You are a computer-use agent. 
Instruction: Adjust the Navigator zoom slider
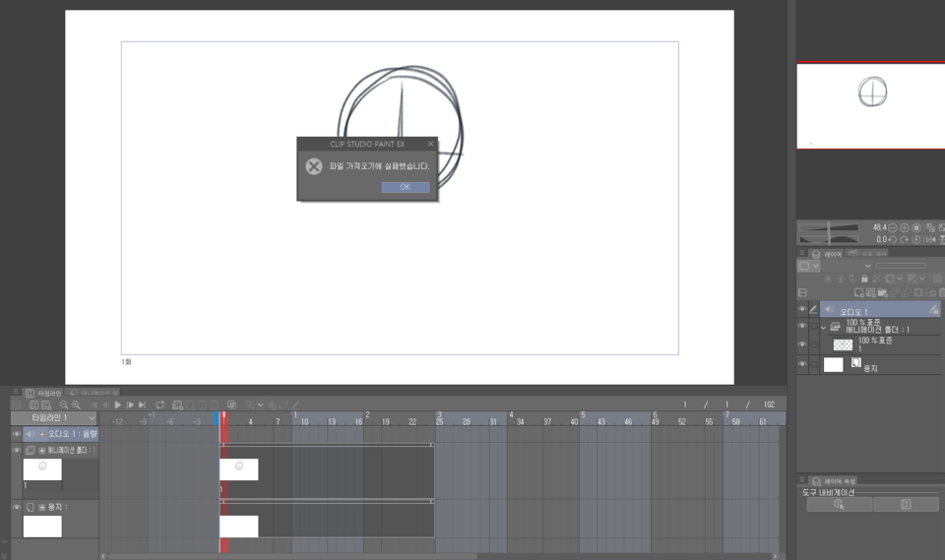tap(829, 228)
